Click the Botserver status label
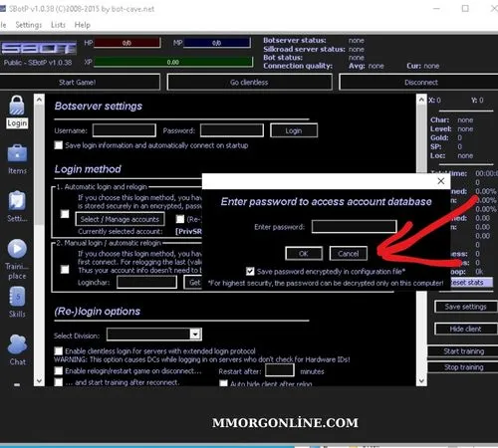498x448 pixels. click(295, 40)
